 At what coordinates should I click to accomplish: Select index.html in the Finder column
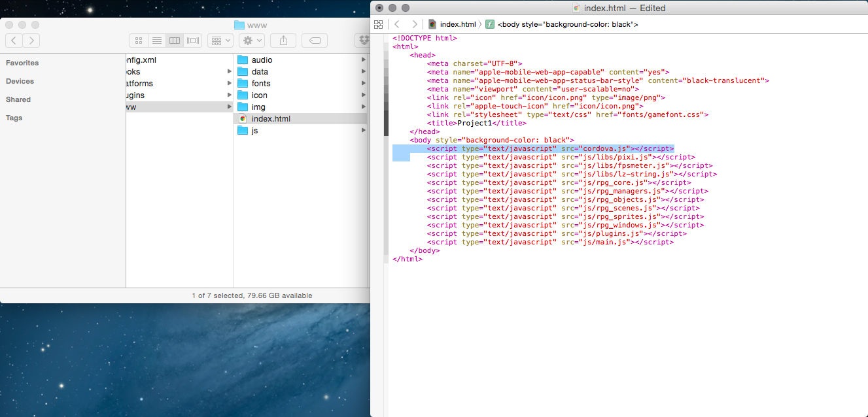[x=300, y=119]
